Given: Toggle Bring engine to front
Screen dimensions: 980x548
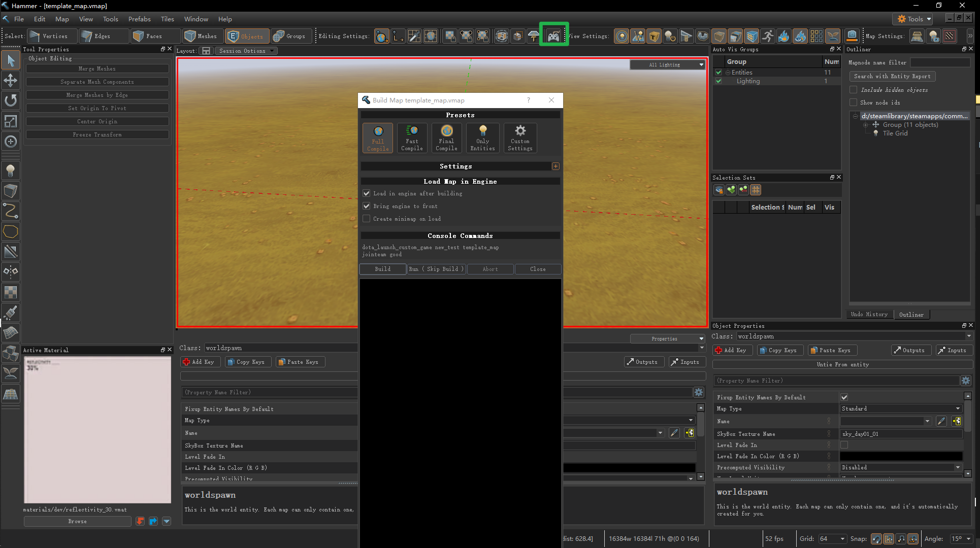Looking at the screenshot, I should pyautogui.click(x=367, y=206).
